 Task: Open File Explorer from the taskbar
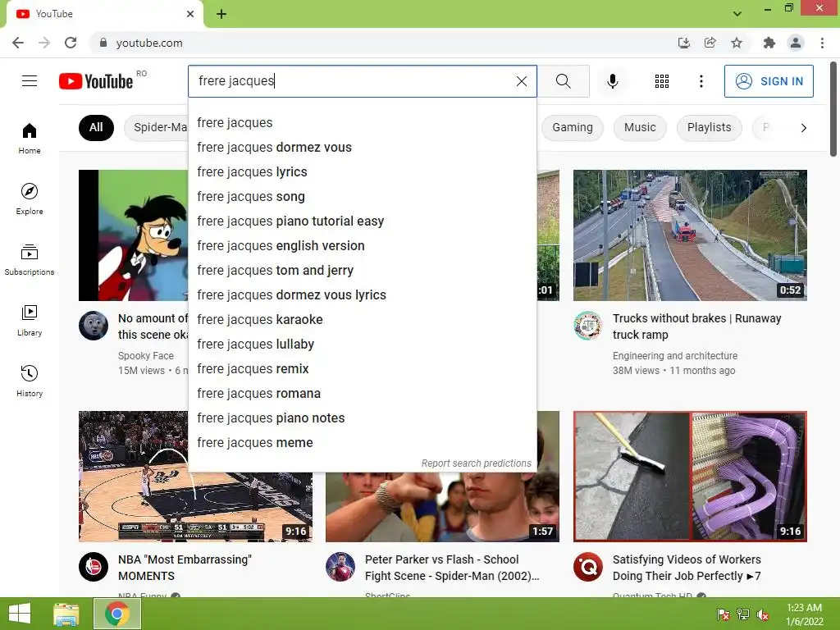(66, 614)
